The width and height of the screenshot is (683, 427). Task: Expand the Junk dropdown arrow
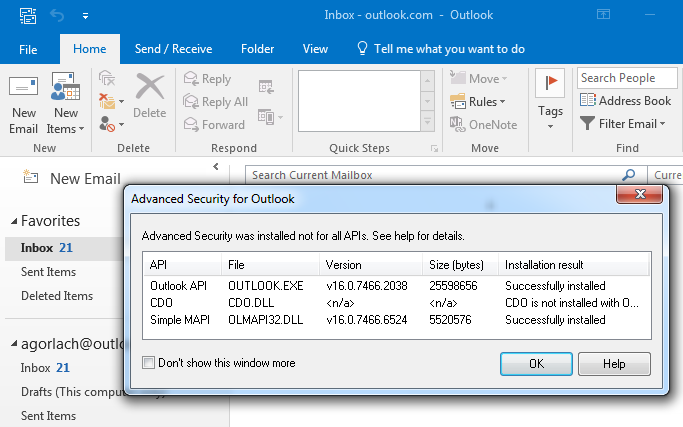122,125
